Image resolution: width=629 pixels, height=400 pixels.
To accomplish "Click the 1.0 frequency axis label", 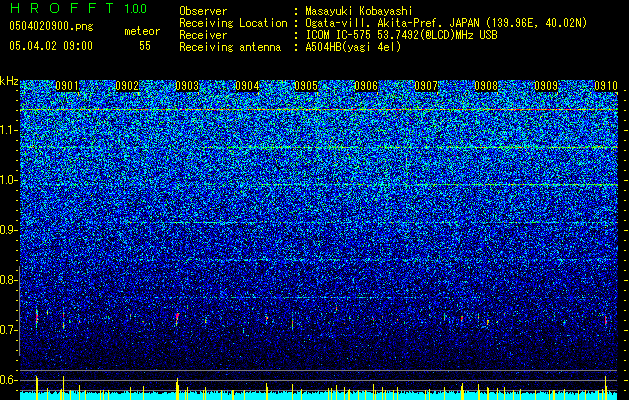I will (x=9, y=180).
